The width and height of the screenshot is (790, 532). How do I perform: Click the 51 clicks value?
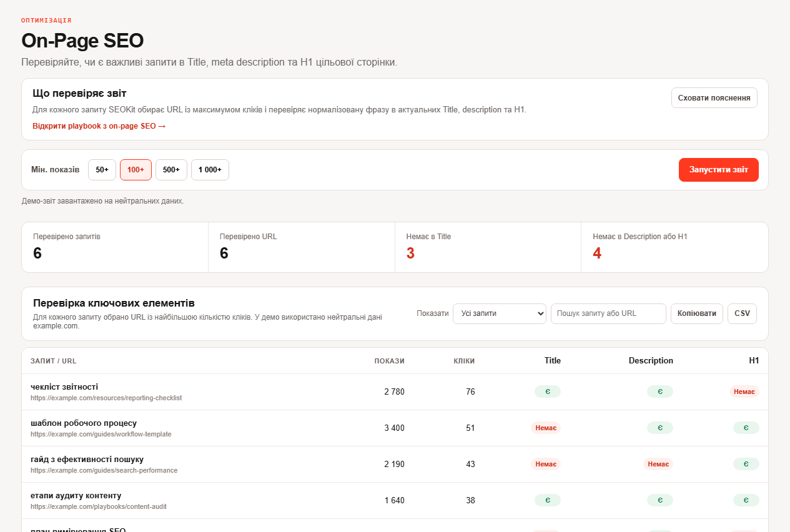pyautogui.click(x=470, y=428)
